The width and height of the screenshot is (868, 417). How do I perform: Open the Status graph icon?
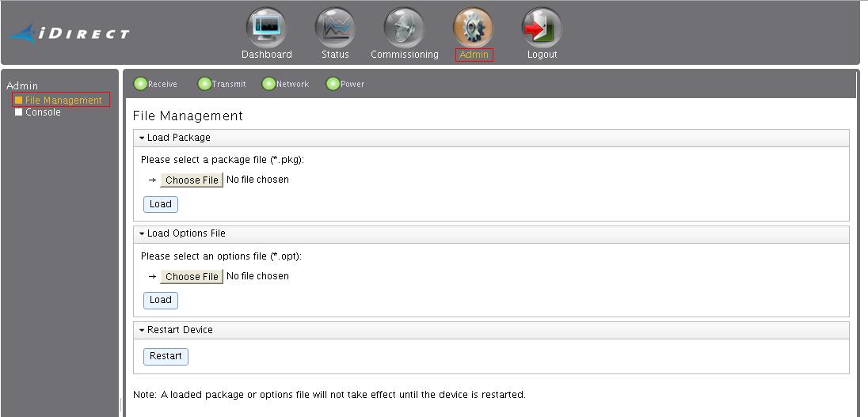[335, 28]
